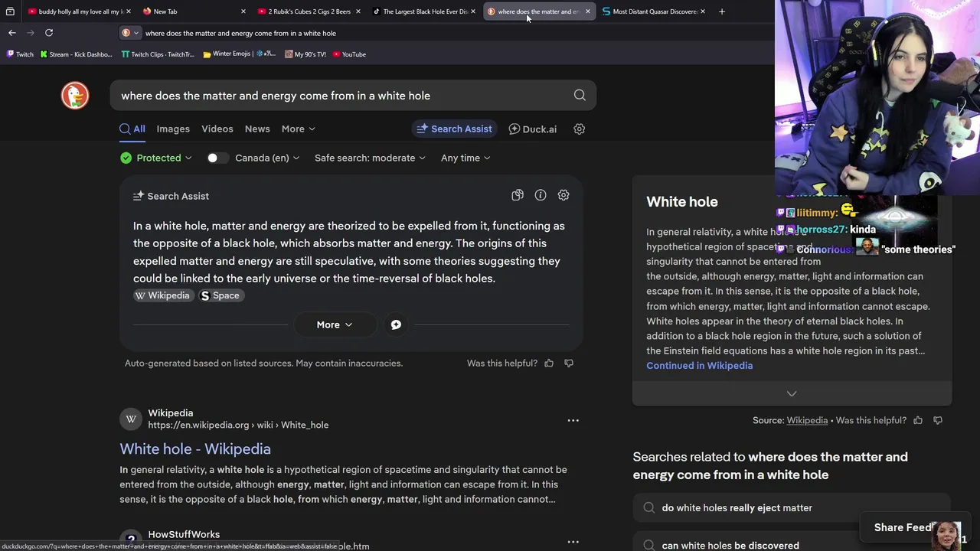Open White hole - Wikipedia result link
Screen dimensions: 980x551
[195, 449]
